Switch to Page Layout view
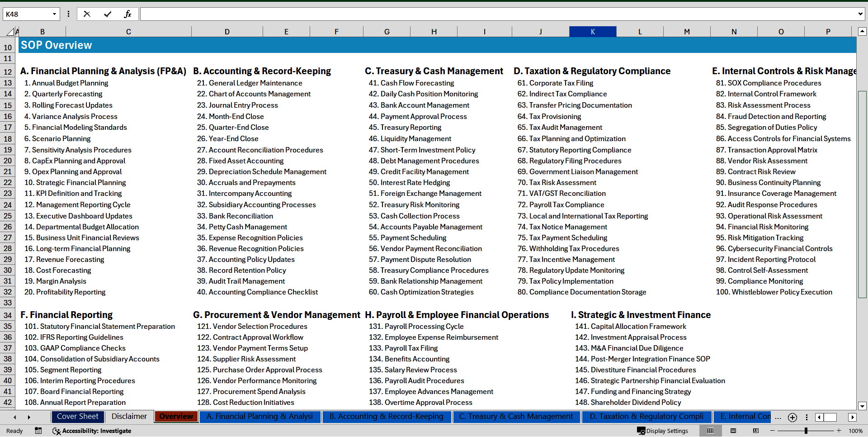The image size is (868, 437). pyautogui.click(x=733, y=431)
